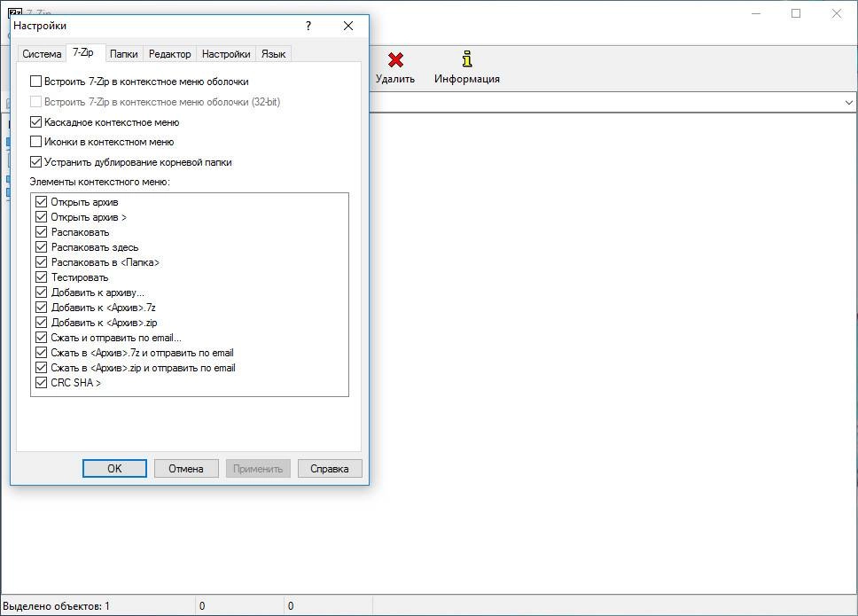Uncheck Устранить дублирование корневой папки
The height and width of the screenshot is (616, 858).
(35, 162)
